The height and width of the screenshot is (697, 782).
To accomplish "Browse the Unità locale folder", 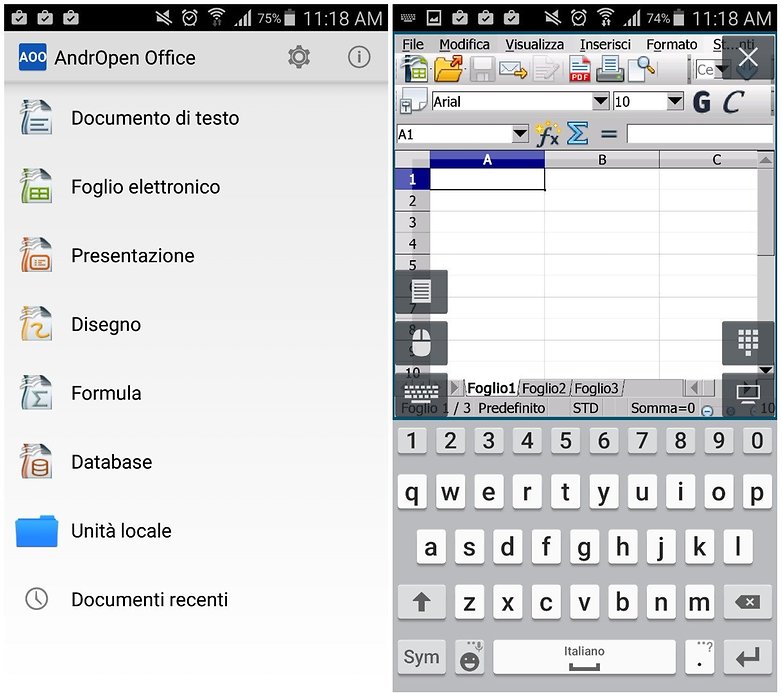I will (196, 531).
